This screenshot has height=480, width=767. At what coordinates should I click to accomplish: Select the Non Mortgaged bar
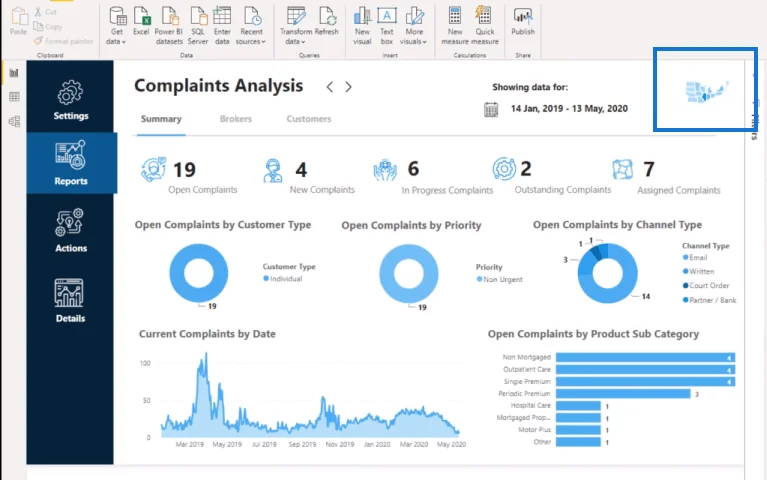coord(645,358)
